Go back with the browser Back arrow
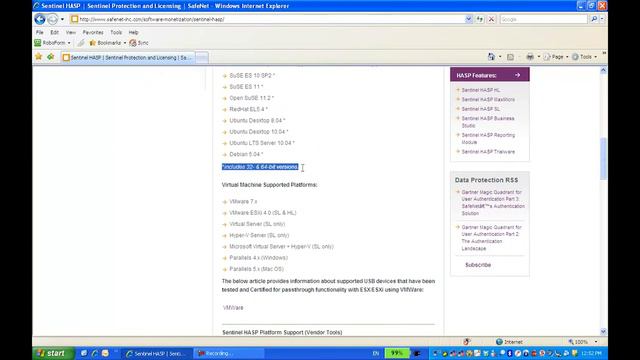This screenshot has height=360, width=640. point(40,19)
